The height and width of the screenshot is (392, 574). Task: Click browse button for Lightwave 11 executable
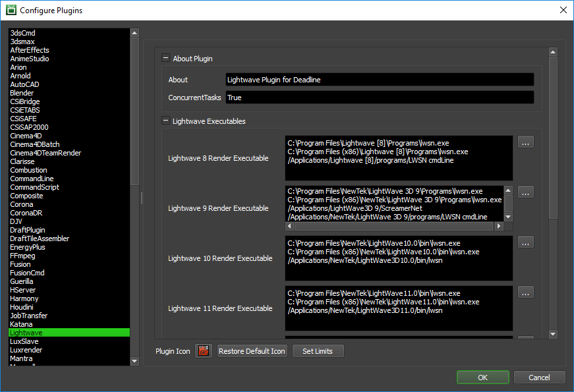pyautogui.click(x=525, y=292)
